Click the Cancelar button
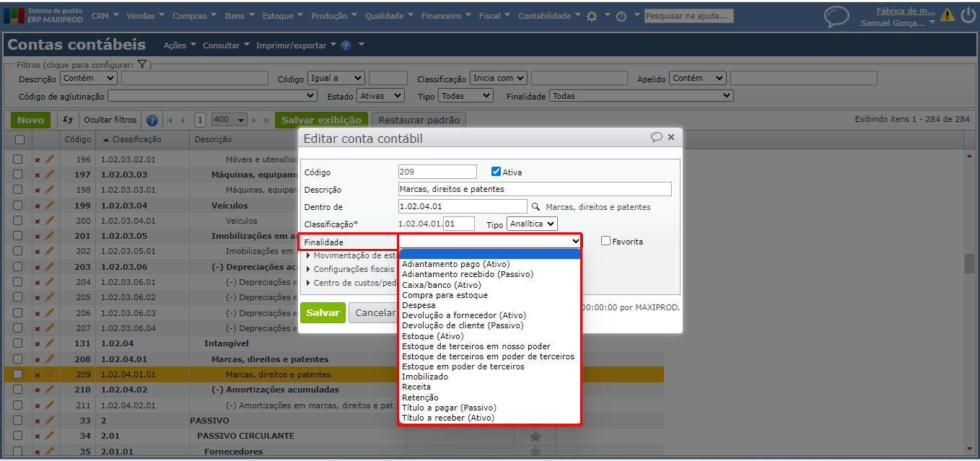Image resolution: width=980 pixels, height=461 pixels. (x=375, y=312)
